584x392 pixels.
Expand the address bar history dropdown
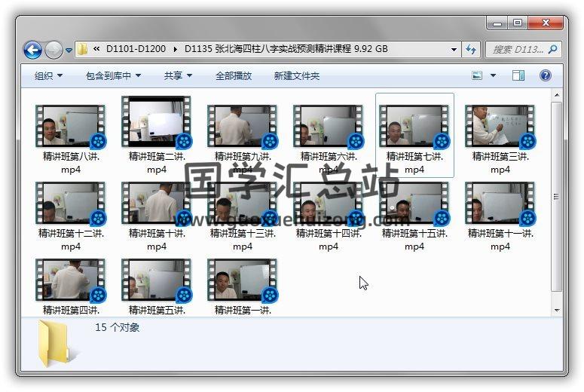pos(454,50)
